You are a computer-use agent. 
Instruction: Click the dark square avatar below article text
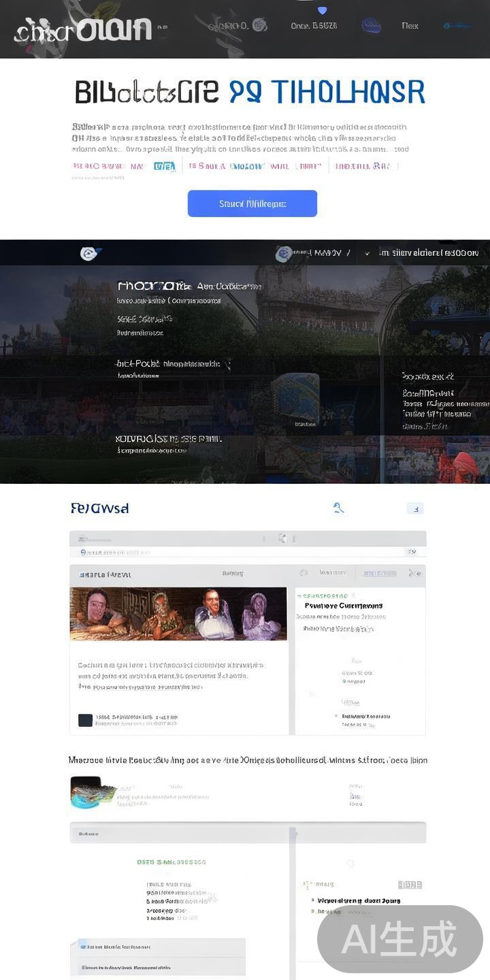[85, 720]
